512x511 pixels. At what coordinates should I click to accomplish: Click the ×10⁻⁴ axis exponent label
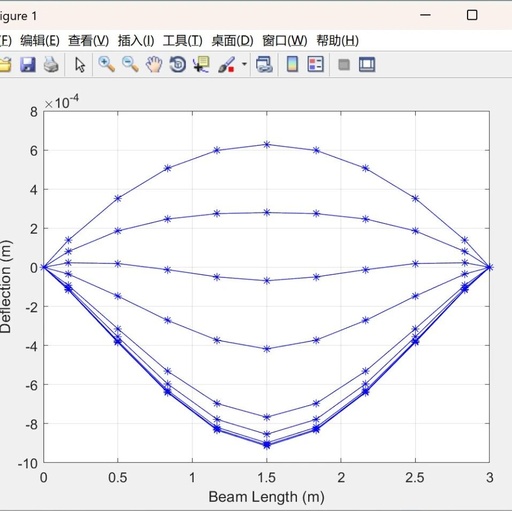[x=62, y=102]
